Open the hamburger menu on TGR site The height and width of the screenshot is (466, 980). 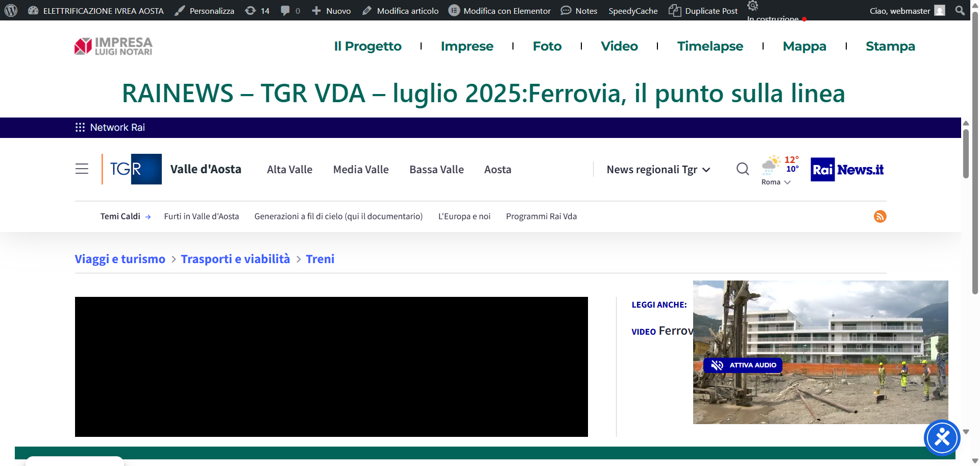click(x=82, y=169)
